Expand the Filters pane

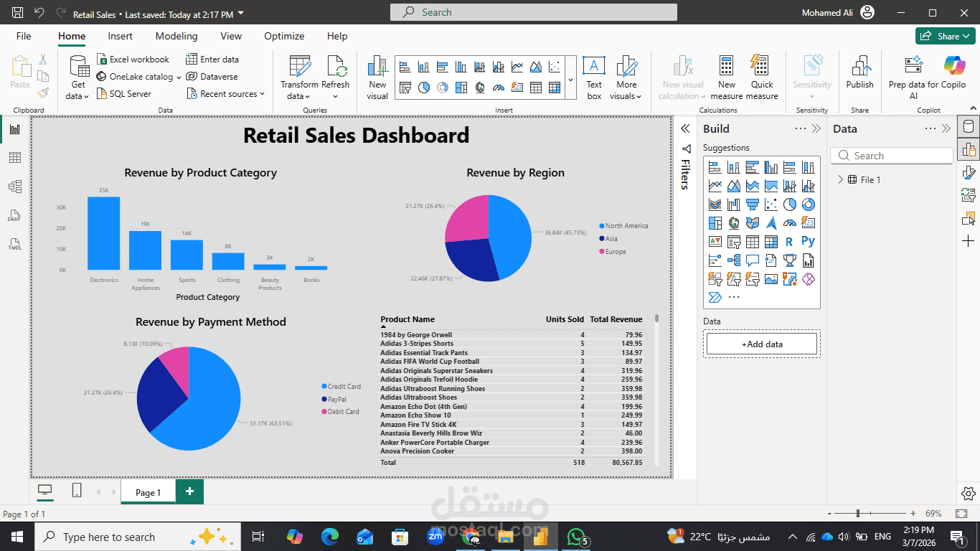pyautogui.click(x=685, y=128)
